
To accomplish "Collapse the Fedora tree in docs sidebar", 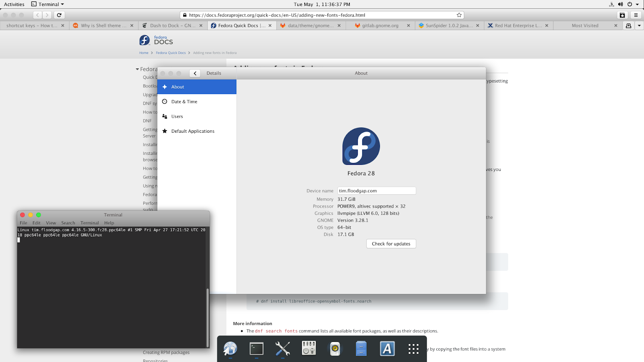I will coord(137,69).
